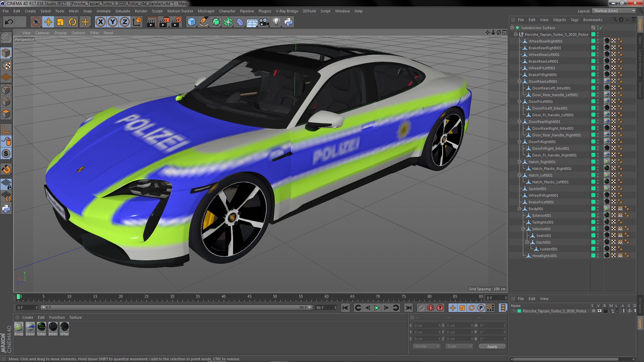The height and width of the screenshot is (362, 644).
Task: Select the Live Selection tool
Action: (x=36, y=22)
